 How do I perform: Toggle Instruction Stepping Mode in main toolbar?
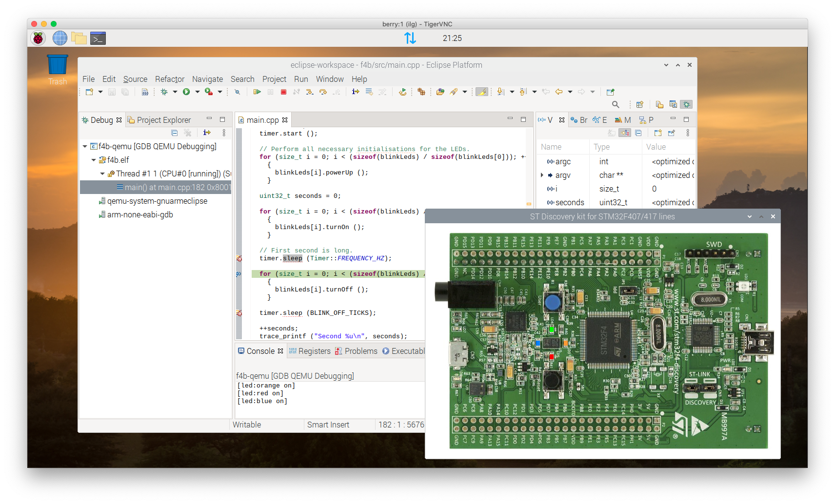pos(356,92)
